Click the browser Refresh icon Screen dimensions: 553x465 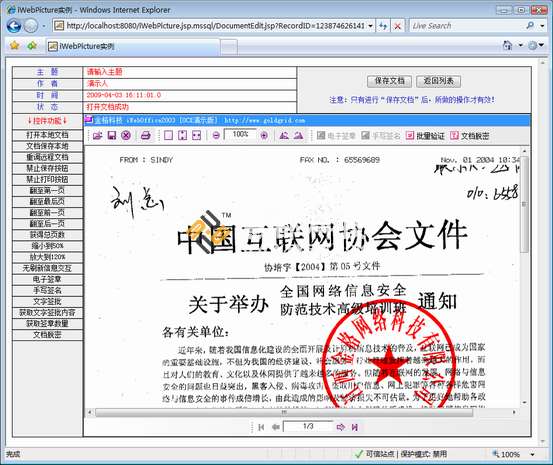pos(383,26)
